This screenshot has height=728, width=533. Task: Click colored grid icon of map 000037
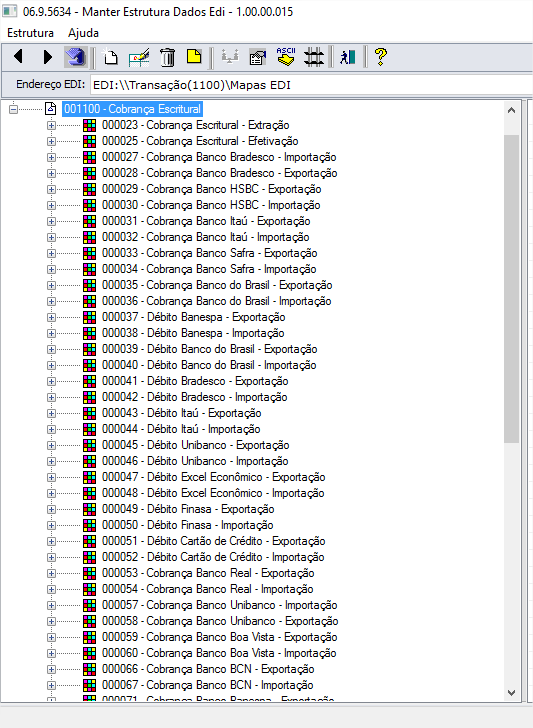coord(89,317)
